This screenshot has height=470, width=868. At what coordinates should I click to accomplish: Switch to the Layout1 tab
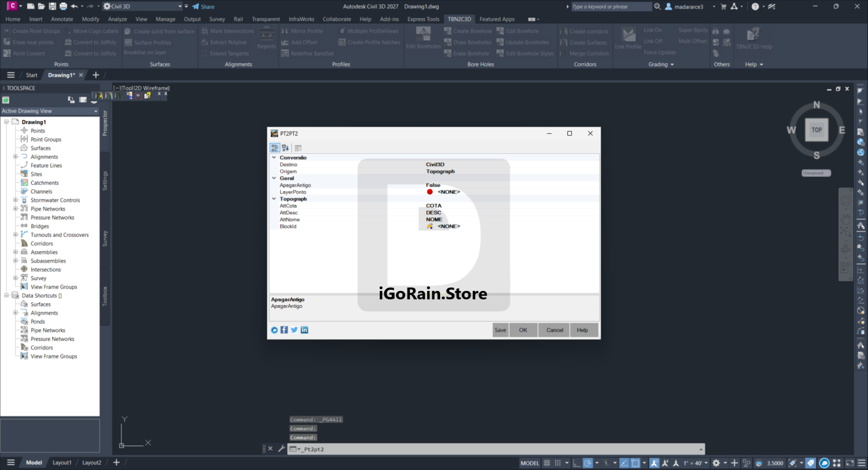[x=62, y=463]
